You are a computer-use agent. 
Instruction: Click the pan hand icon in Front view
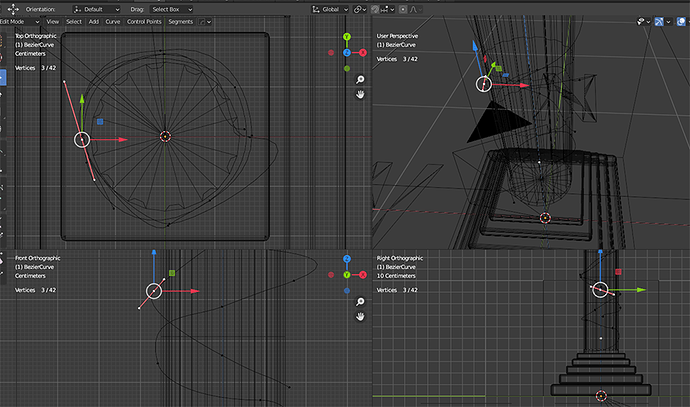point(360,316)
